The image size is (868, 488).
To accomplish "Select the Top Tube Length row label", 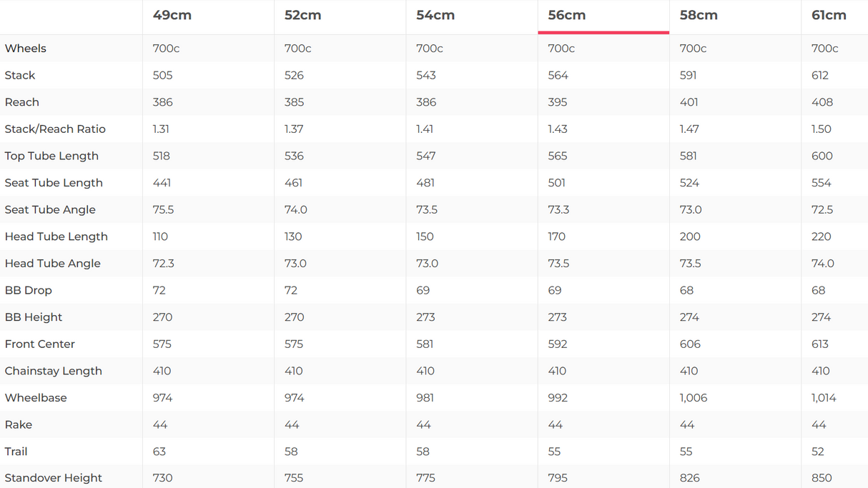I will (51, 156).
